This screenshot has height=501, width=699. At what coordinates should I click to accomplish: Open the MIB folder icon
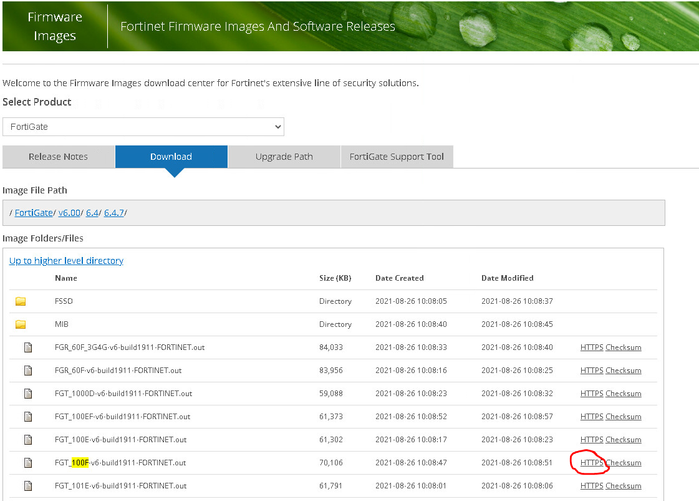click(20, 324)
